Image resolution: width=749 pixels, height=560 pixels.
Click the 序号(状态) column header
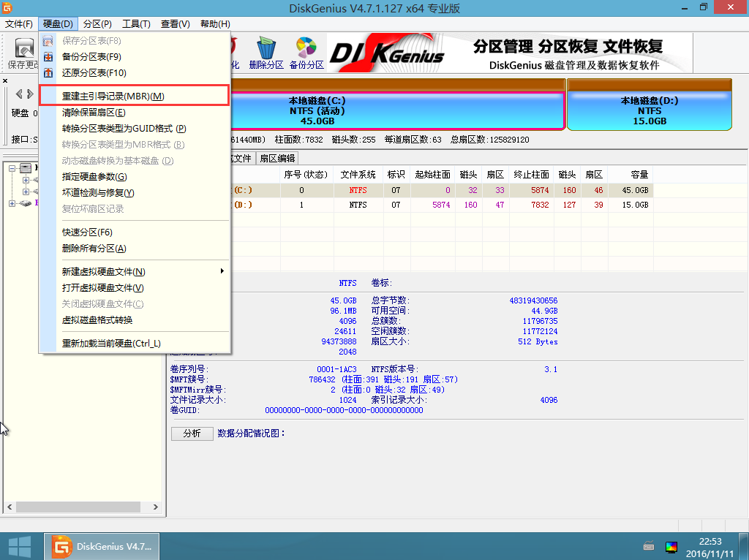[x=306, y=175]
